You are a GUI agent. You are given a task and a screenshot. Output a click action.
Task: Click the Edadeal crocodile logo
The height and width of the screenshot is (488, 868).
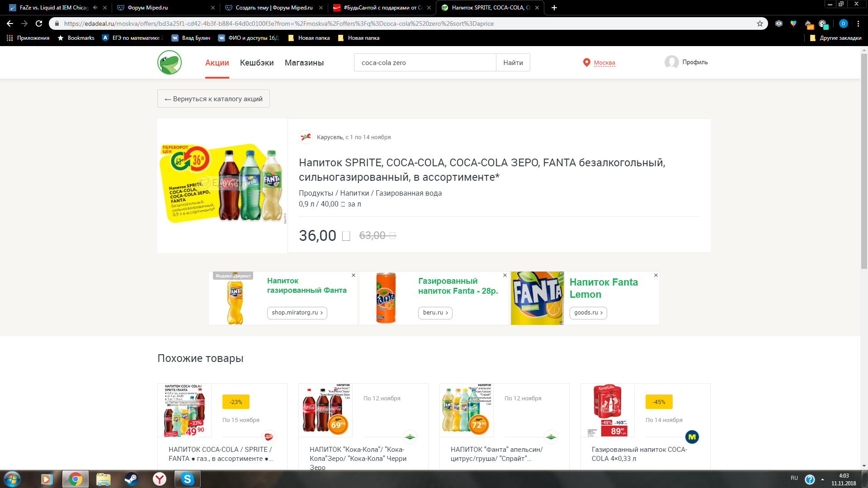[170, 62]
